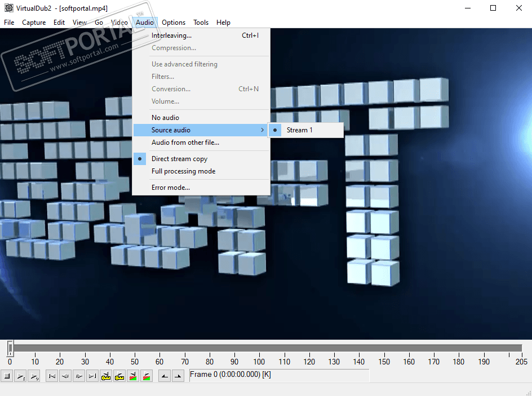This screenshot has height=396, width=532.
Task: Go to next keyframe
Action: coord(119,376)
